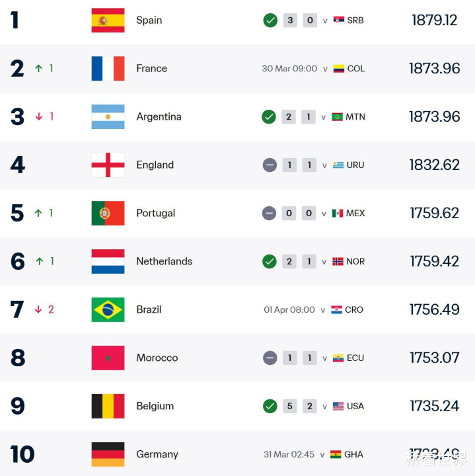Click small USA flag in Belgium row

coord(338,406)
